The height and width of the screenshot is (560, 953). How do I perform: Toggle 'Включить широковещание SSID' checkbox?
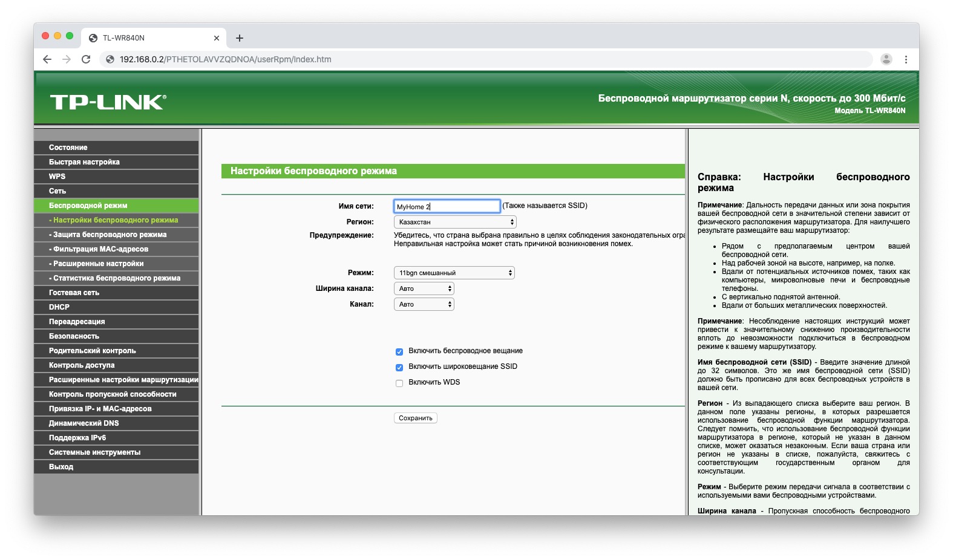coord(399,367)
